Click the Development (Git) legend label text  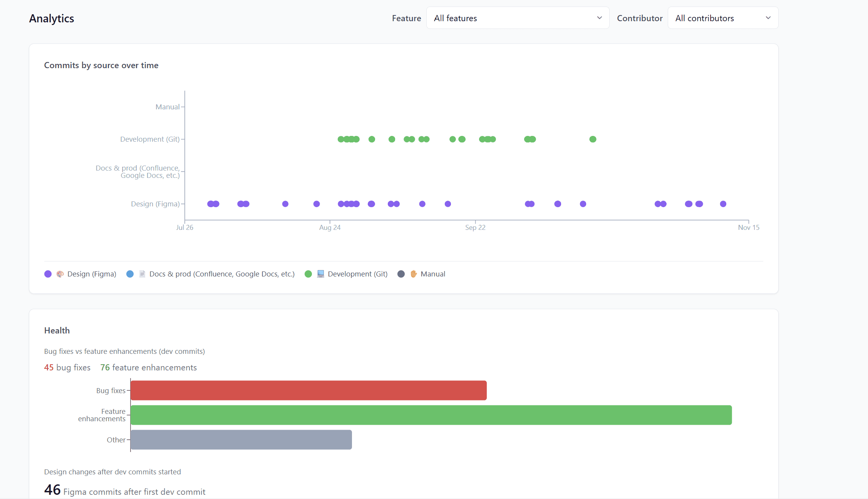pyautogui.click(x=357, y=274)
